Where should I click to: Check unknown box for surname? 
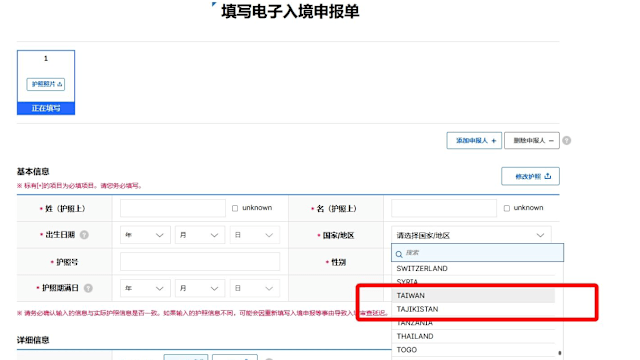(x=235, y=208)
